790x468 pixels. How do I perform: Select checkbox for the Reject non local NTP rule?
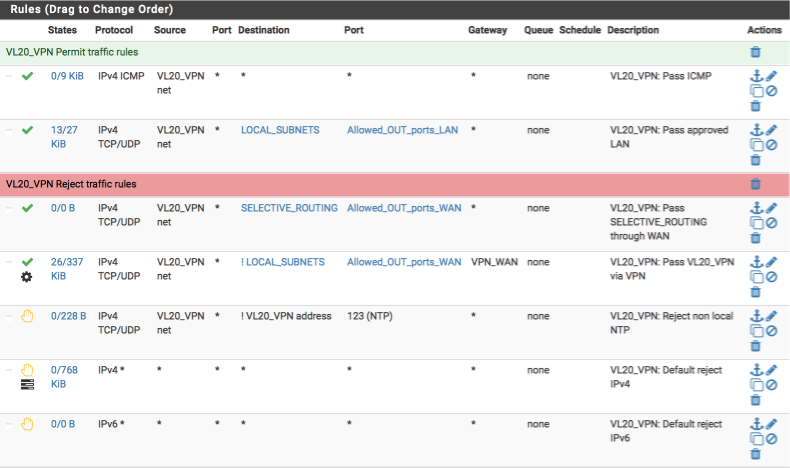[x=9, y=316]
